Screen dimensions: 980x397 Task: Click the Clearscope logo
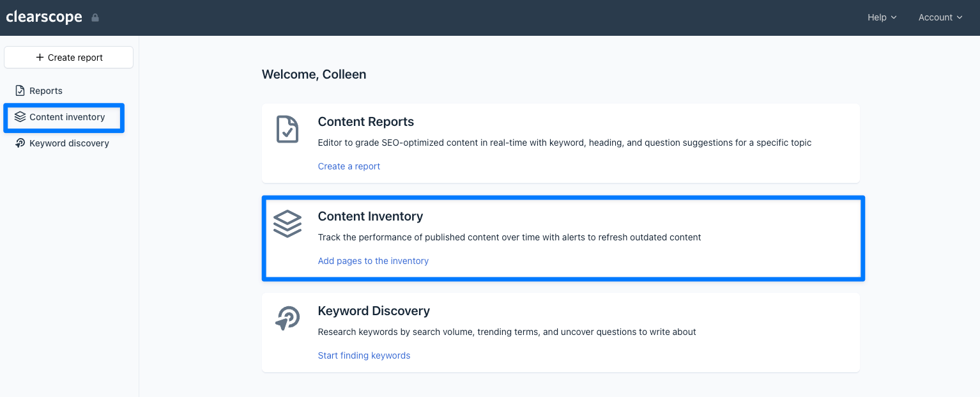[x=44, y=17]
